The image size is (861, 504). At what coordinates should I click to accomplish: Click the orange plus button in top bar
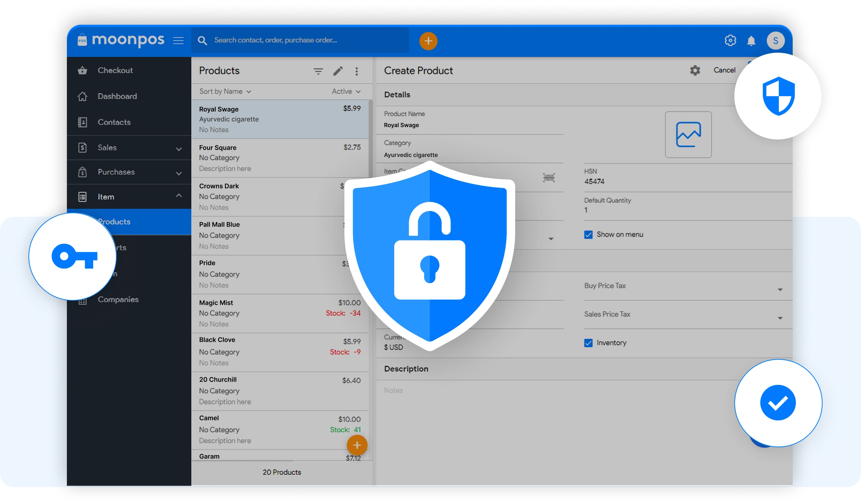point(428,41)
